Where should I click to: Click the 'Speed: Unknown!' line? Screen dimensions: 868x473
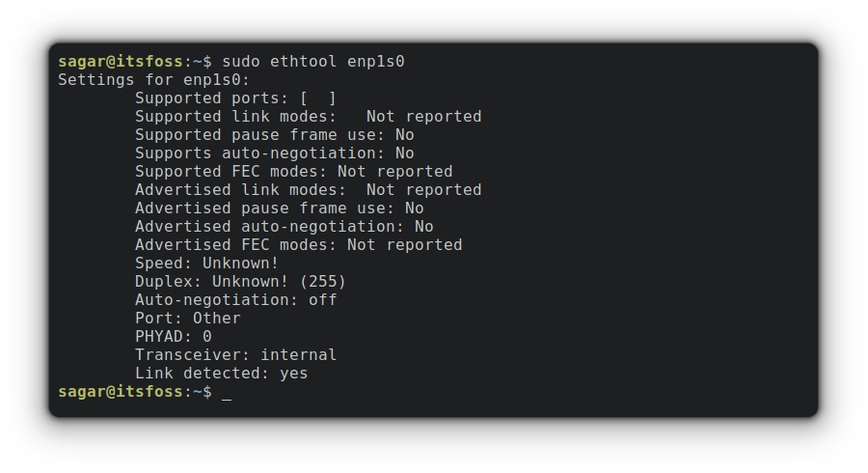click(206, 264)
